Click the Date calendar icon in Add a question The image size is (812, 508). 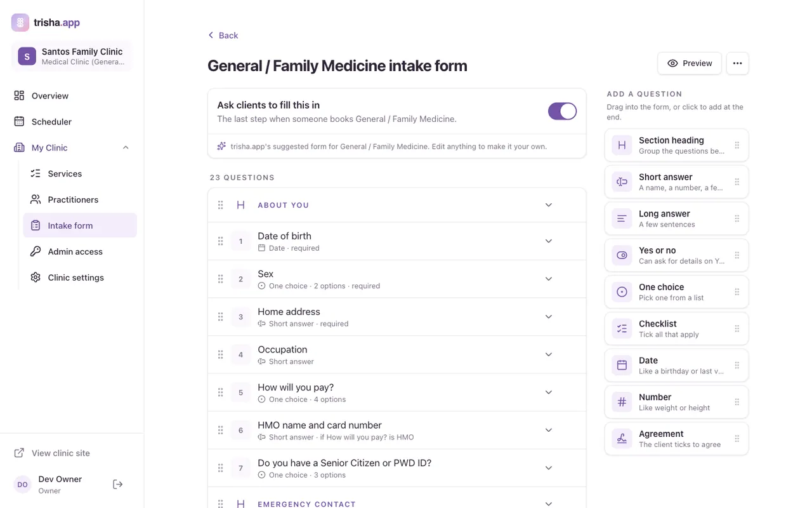(x=622, y=366)
